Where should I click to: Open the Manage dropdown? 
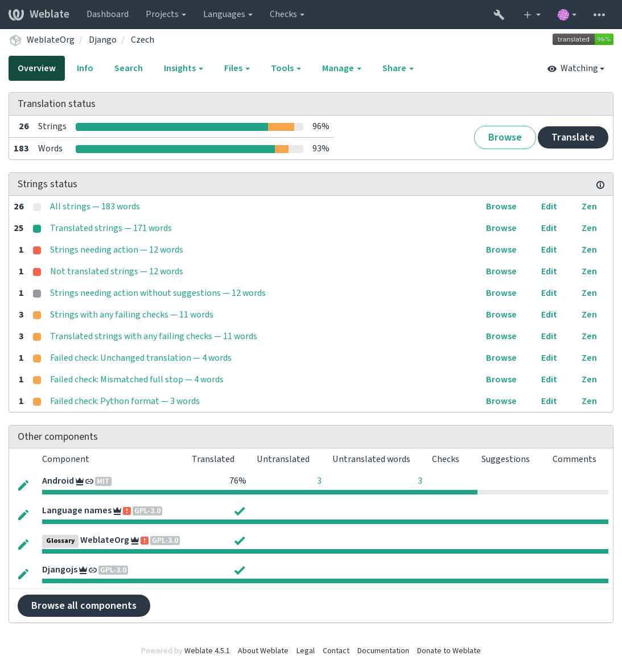click(x=341, y=69)
